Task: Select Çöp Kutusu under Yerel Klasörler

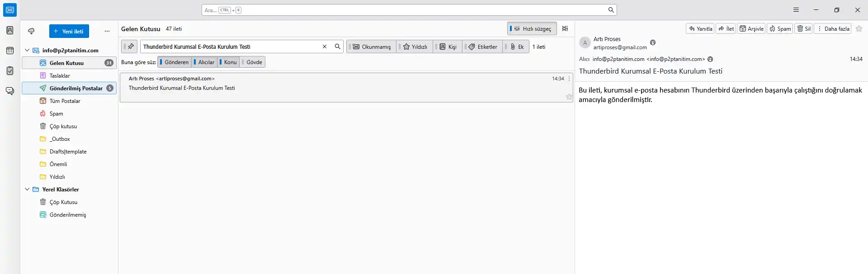Action: [69, 202]
